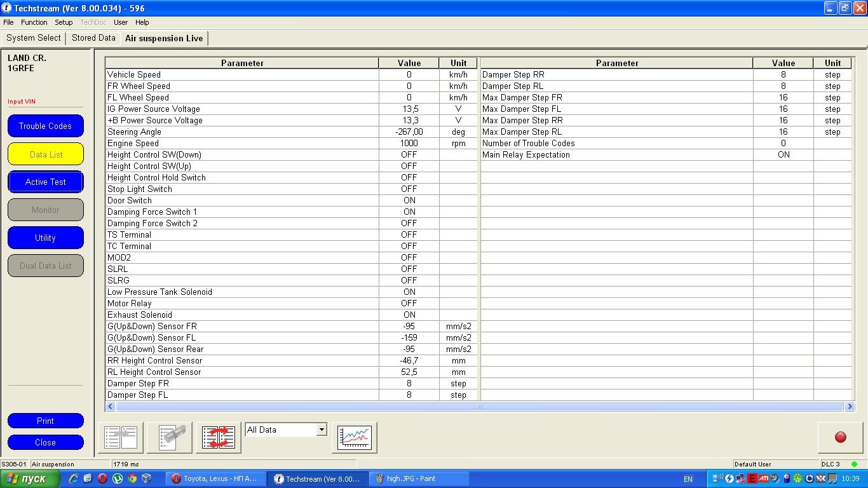The width and height of the screenshot is (868, 488).
Task: Click the graph display chart icon
Action: pos(354,438)
